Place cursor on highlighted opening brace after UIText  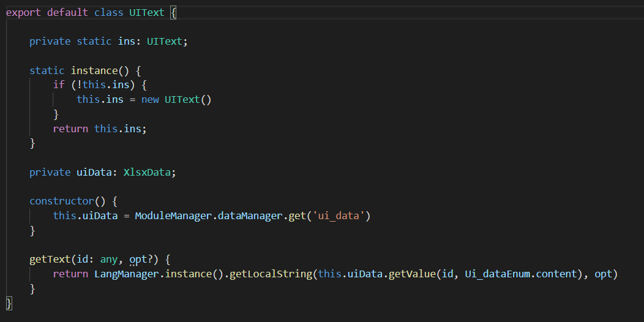(173, 12)
